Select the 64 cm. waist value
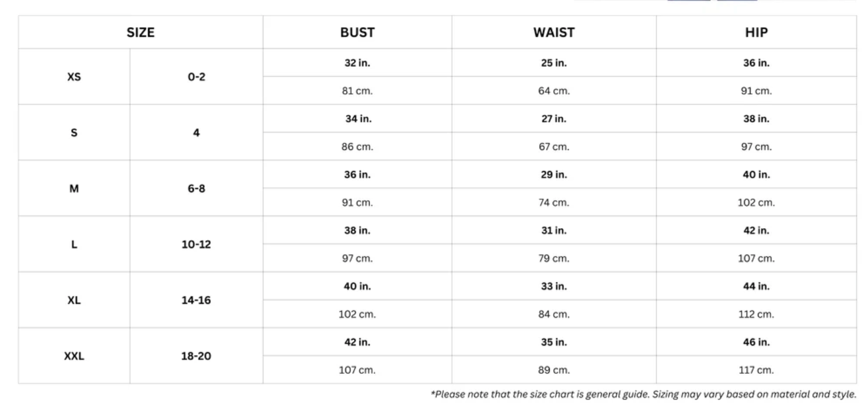The width and height of the screenshot is (868, 407). click(x=554, y=92)
